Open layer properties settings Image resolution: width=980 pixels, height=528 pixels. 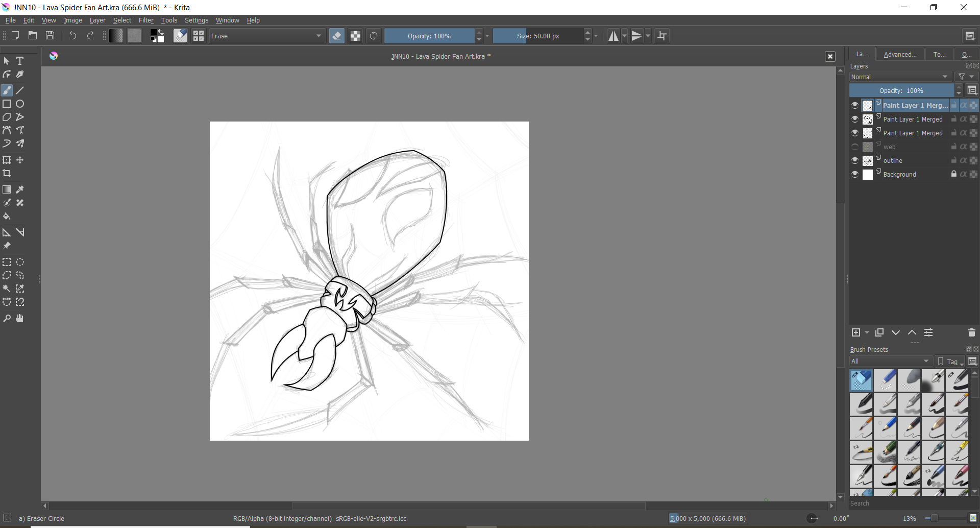(928, 332)
